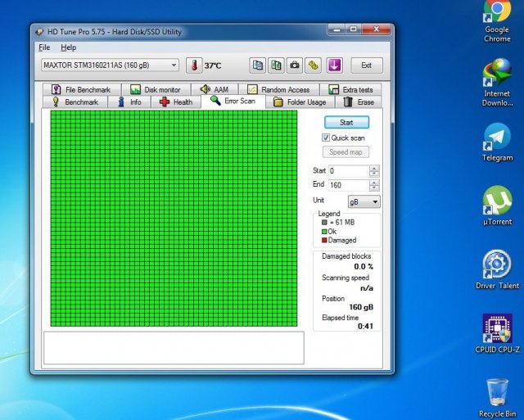Click the temperature thermometer icon
This screenshot has width=524, height=420.
pos(194,65)
